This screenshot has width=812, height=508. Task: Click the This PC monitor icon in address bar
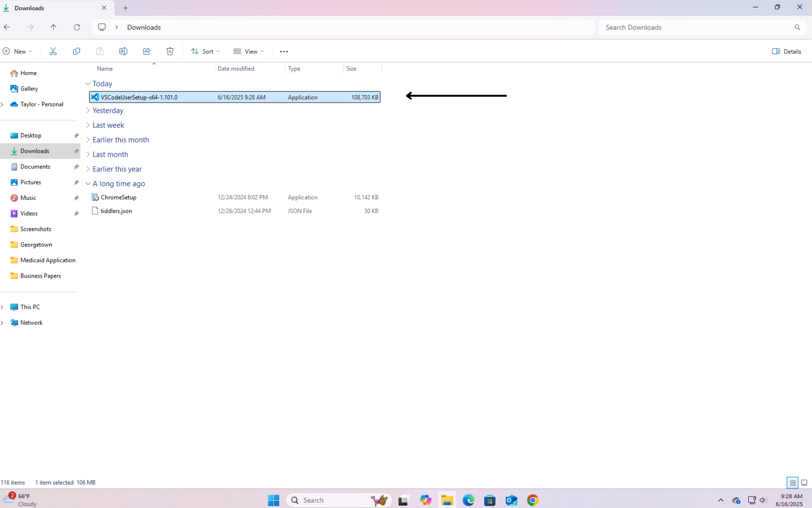point(102,27)
